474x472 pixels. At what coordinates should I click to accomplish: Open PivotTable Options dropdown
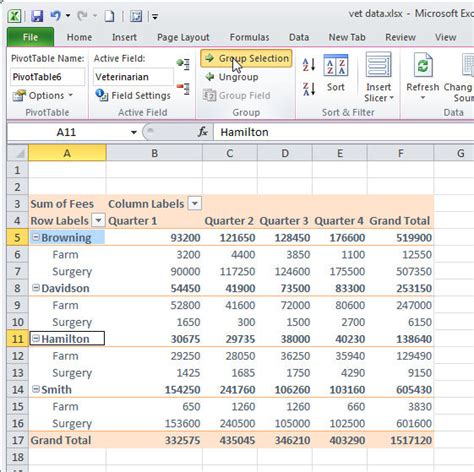click(x=43, y=96)
